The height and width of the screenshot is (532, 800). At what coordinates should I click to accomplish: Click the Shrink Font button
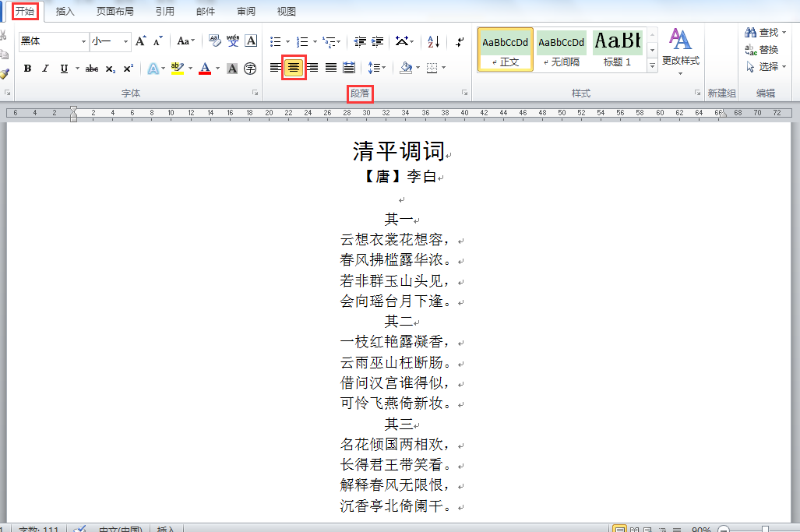coord(158,41)
